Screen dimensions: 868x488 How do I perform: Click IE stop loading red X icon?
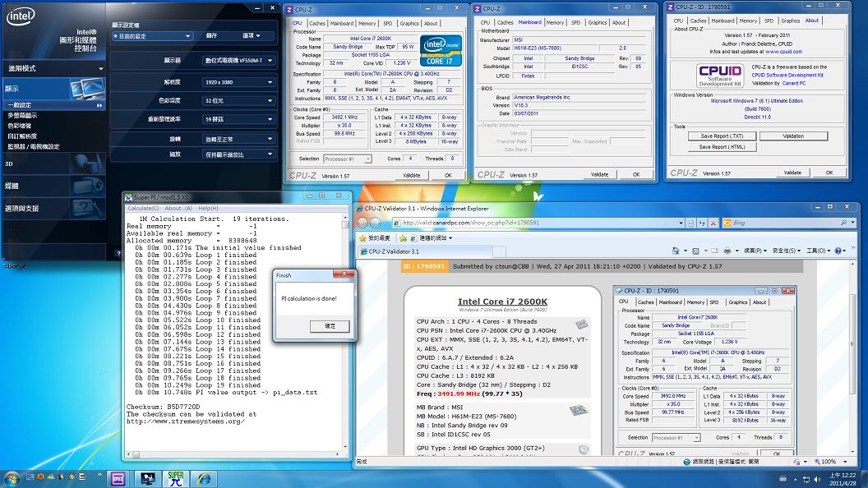click(x=713, y=223)
